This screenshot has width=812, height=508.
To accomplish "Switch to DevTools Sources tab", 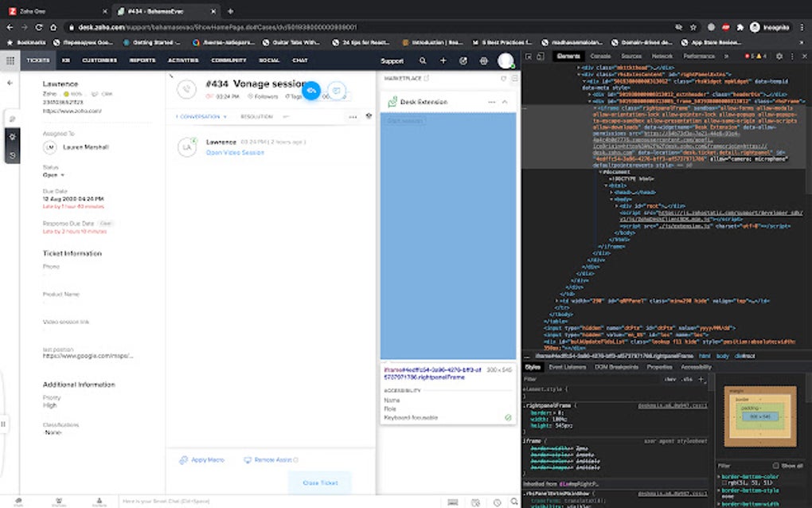I will click(631, 56).
